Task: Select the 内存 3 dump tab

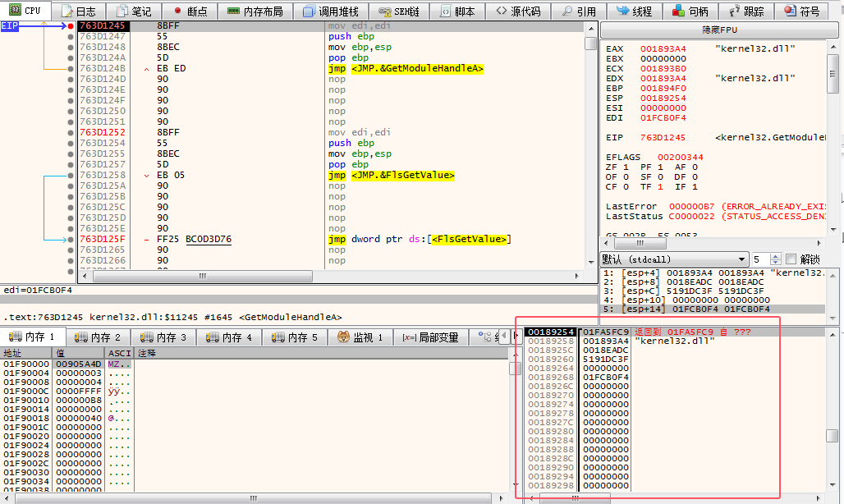Action: (163, 337)
